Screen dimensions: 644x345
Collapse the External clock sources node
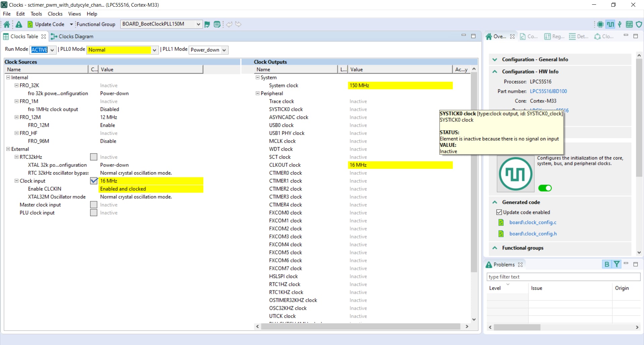click(x=8, y=149)
